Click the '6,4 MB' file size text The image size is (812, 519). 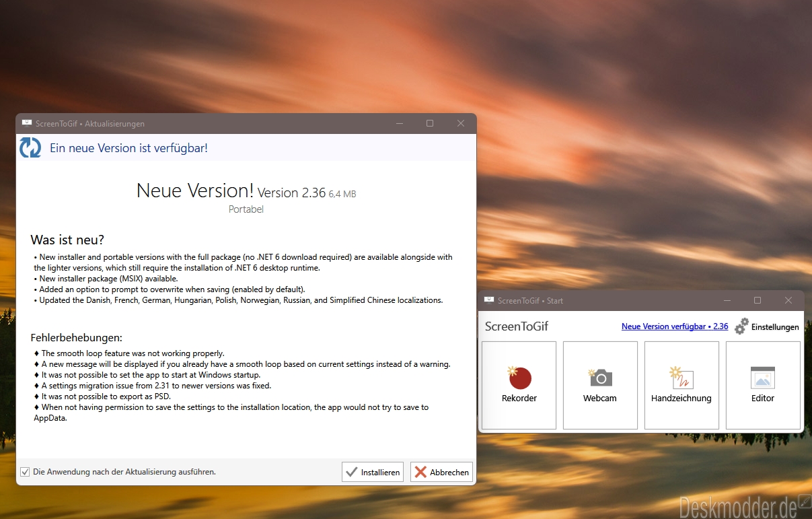click(342, 194)
